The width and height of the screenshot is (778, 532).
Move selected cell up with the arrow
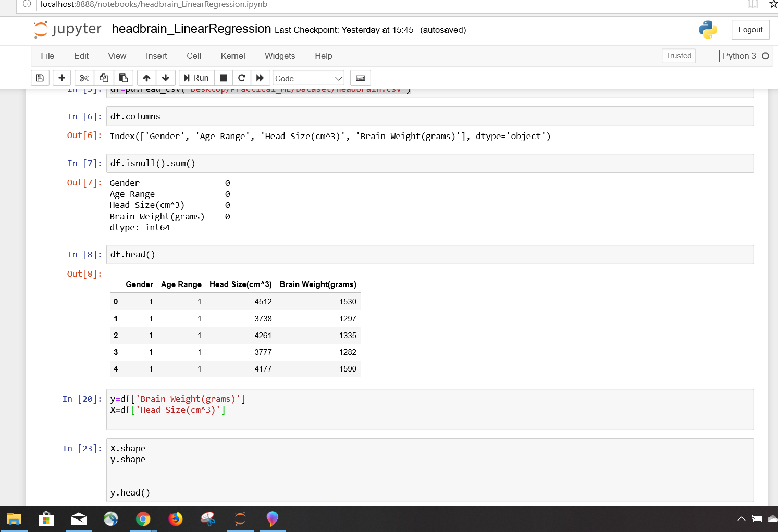coord(146,78)
